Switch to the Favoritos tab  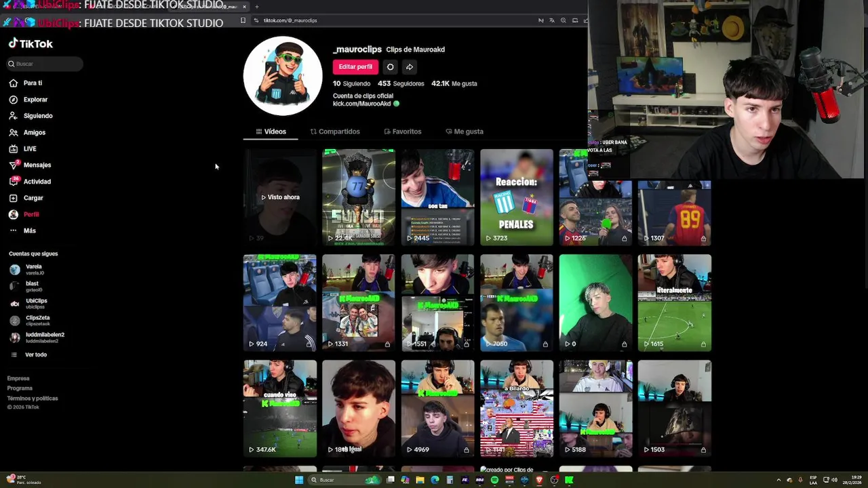click(x=403, y=131)
